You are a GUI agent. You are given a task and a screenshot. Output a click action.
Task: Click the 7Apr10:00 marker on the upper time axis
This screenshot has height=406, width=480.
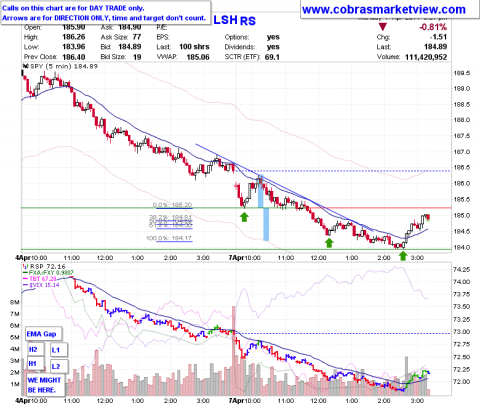[245, 258]
